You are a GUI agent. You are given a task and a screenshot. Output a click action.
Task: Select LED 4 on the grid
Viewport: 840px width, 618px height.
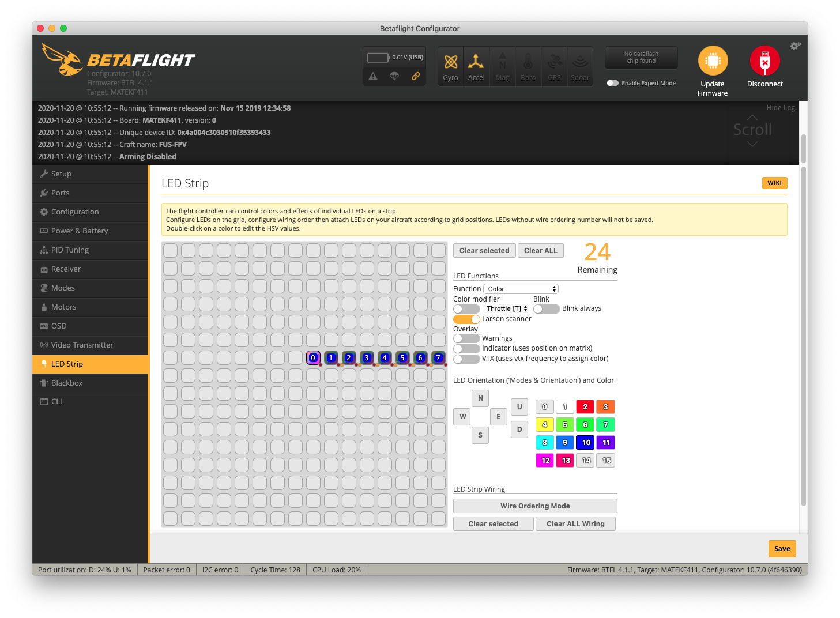385,358
